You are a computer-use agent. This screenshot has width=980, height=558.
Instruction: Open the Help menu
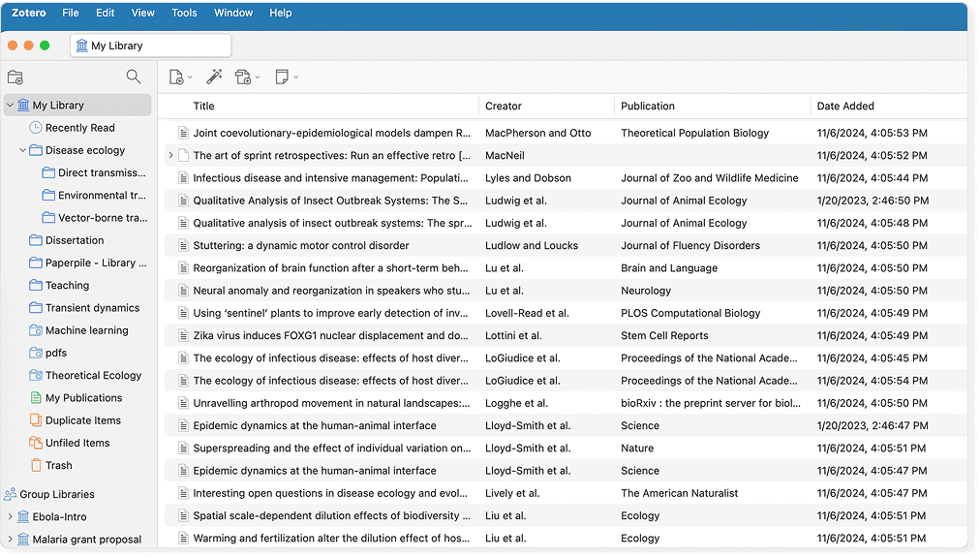[281, 13]
